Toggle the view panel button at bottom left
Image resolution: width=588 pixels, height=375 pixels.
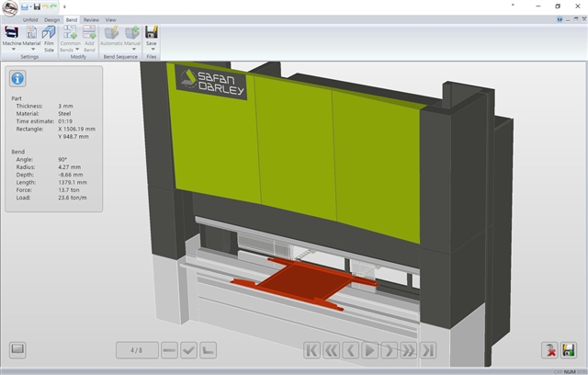(x=17, y=350)
